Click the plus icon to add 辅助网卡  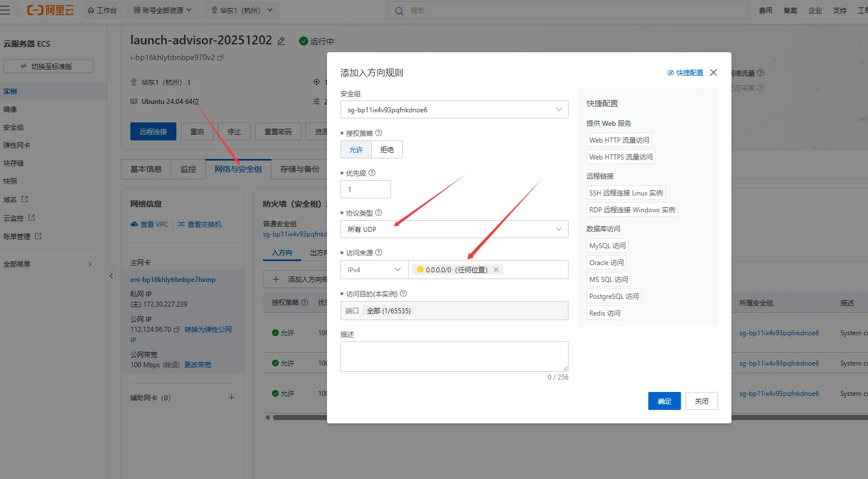pos(231,398)
